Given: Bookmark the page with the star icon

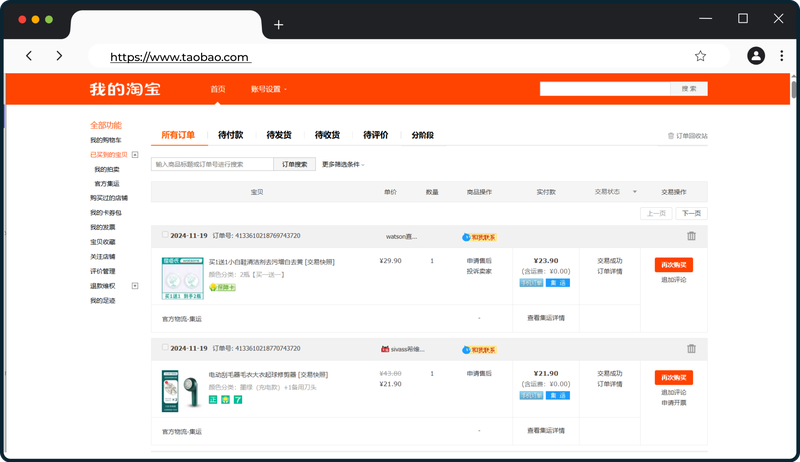Looking at the screenshot, I should click(701, 56).
